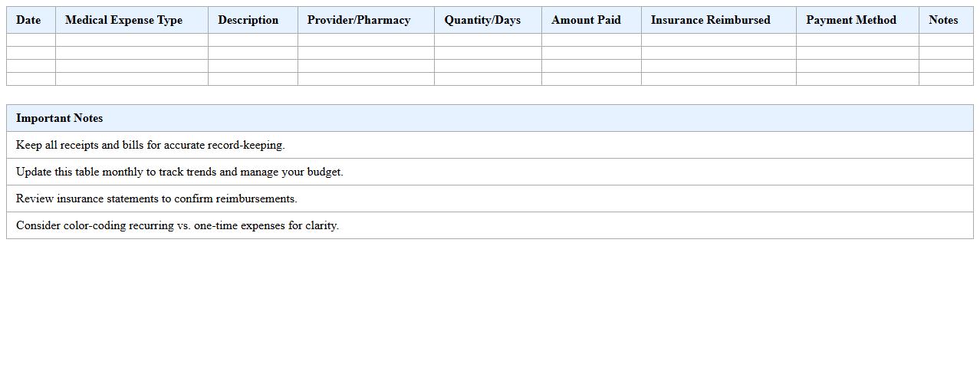Click the Quantity/Days column header
The height and width of the screenshot is (384, 980).
pyautogui.click(x=482, y=20)
